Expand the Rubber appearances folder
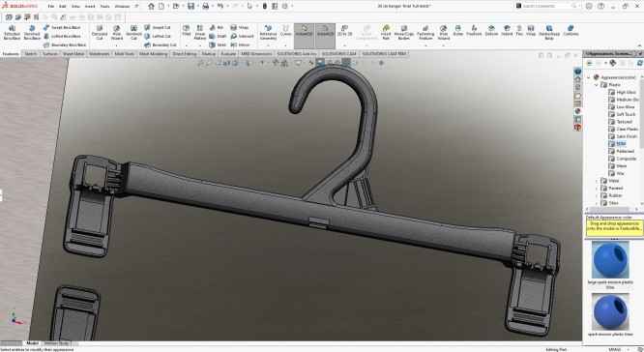 click(x=597, y=195)
